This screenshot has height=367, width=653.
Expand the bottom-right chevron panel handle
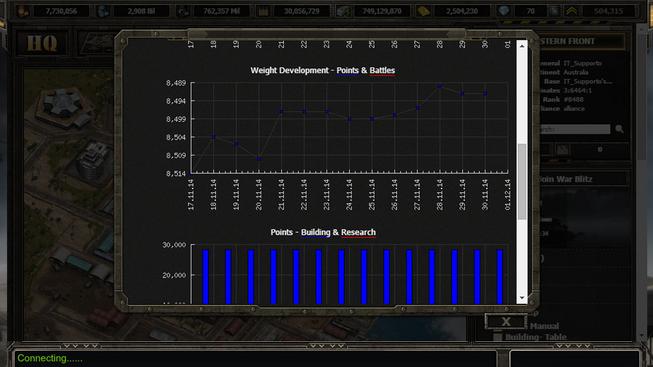(573, 346)
